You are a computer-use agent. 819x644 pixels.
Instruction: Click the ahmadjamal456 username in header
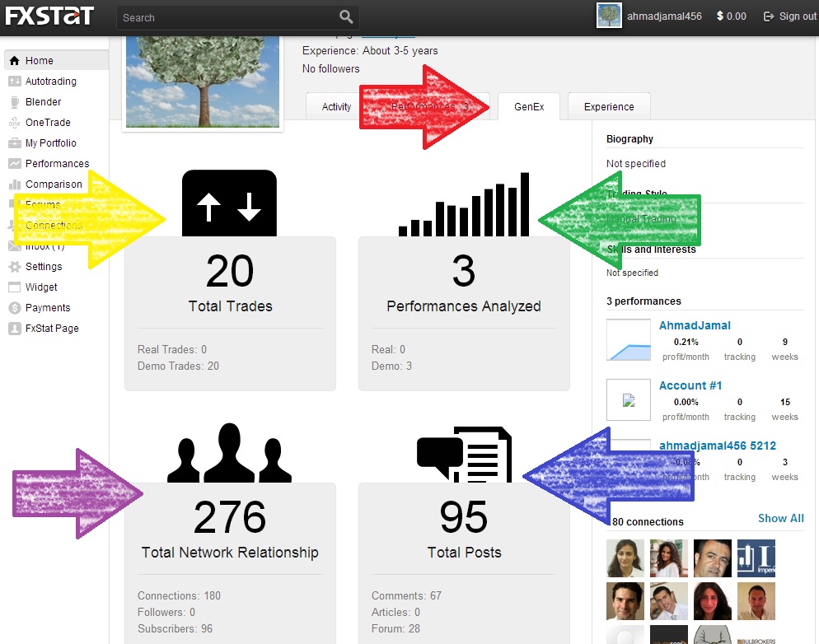tap(664, 16)
